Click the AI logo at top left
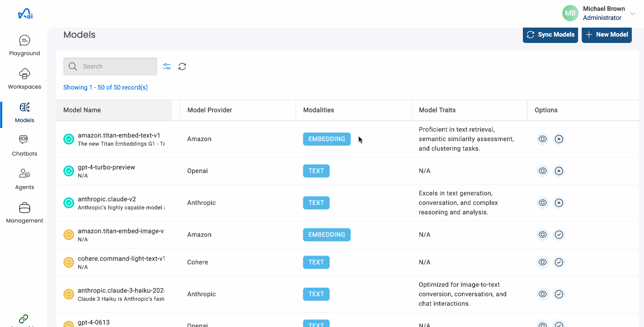The height and width of the screenshot is (327, 644). click(x=25, y=14)
